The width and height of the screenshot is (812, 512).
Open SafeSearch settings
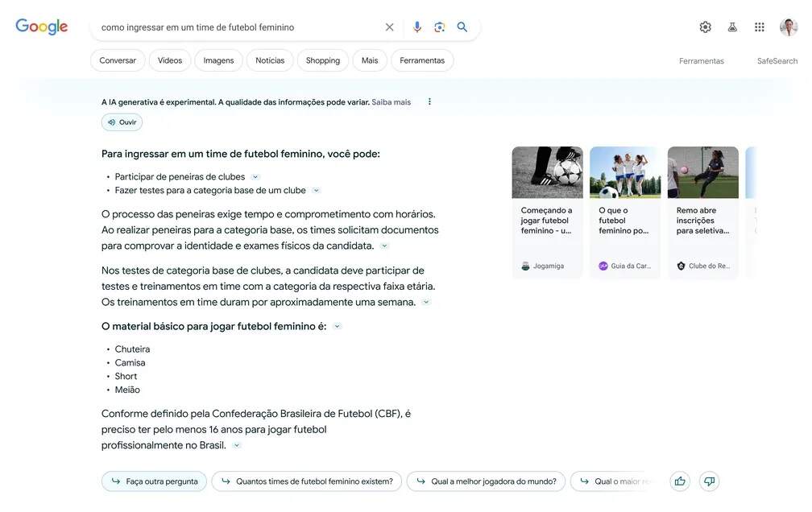point(777,61)
